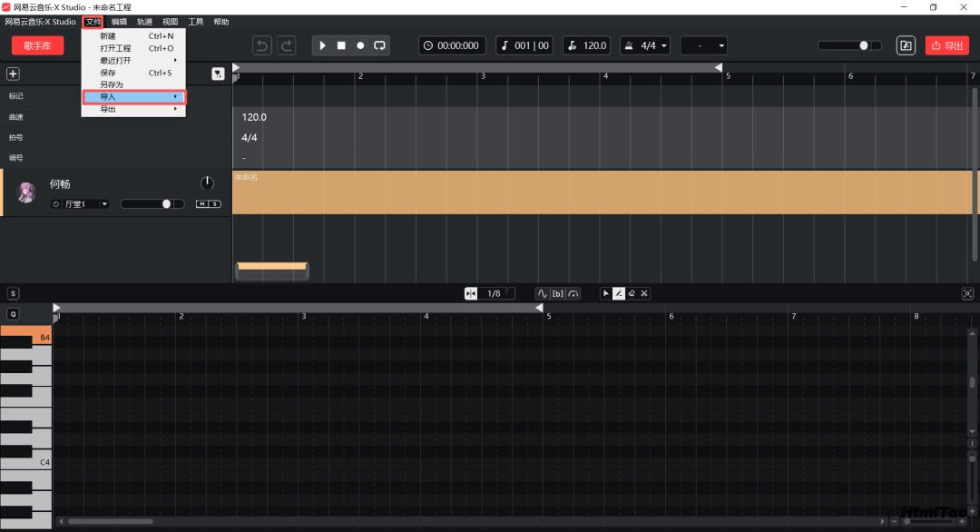Viewport: 980px width, 532px height.
Task: Select the eraser tool
Action: 632,293
